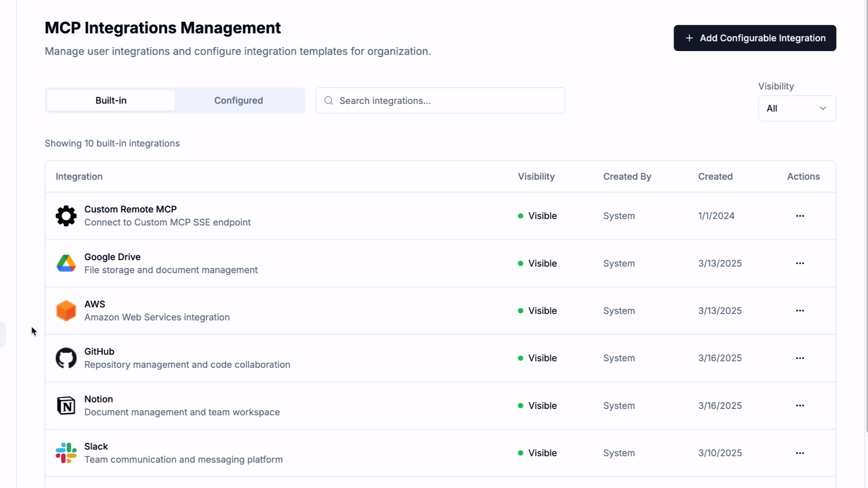
Task: Click the Slack logo icon
Action: click(66, 453)
